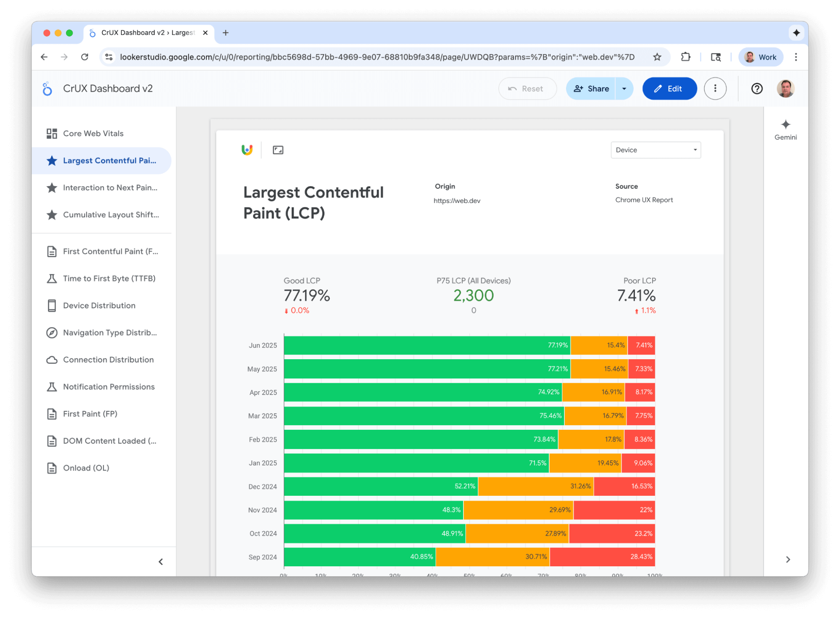Select the Onload (OL) page item
This screenshot has width=840, height=618.
pos(85,468)
